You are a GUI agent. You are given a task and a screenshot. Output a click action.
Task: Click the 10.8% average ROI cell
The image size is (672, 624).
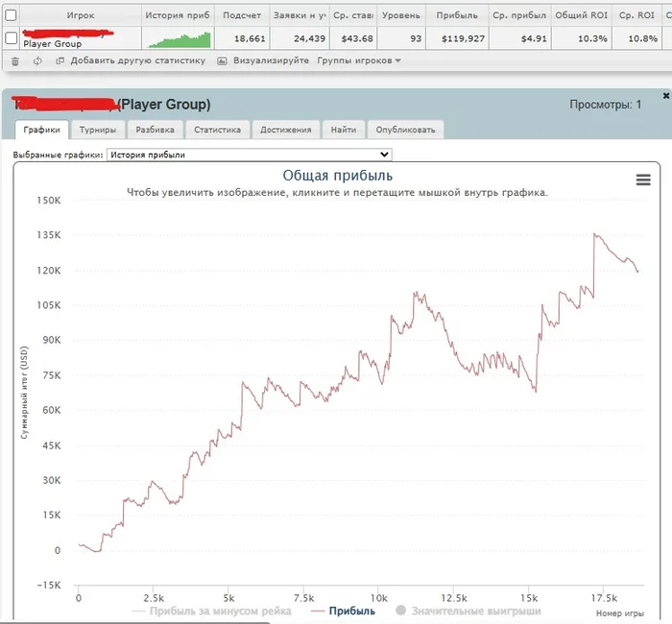[636, 38]
